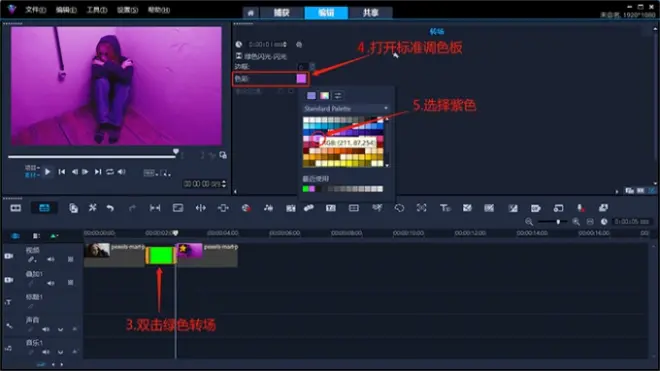Zoom in the timeline with magnifier plus

576,222
